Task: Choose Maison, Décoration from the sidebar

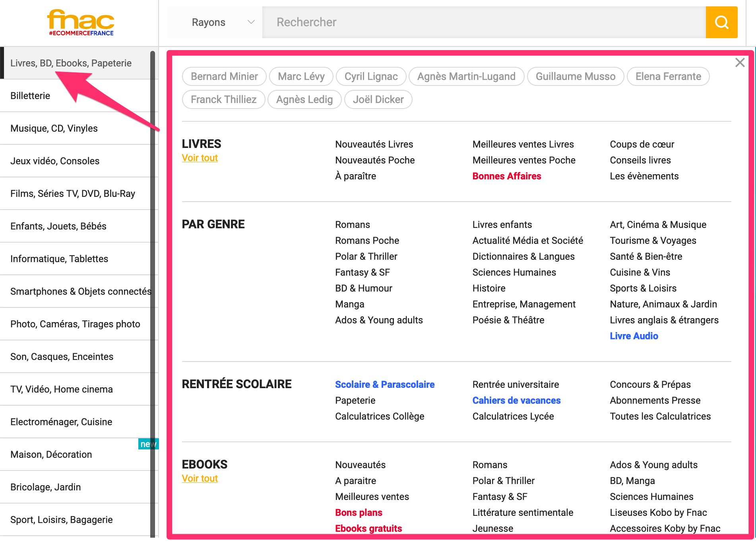Action: 51,455
